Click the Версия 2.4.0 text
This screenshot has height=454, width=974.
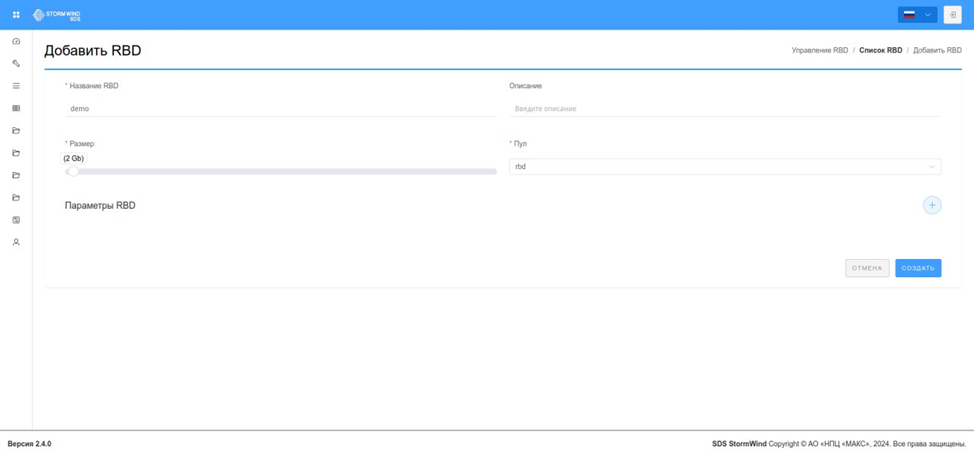tap(29, 444)
